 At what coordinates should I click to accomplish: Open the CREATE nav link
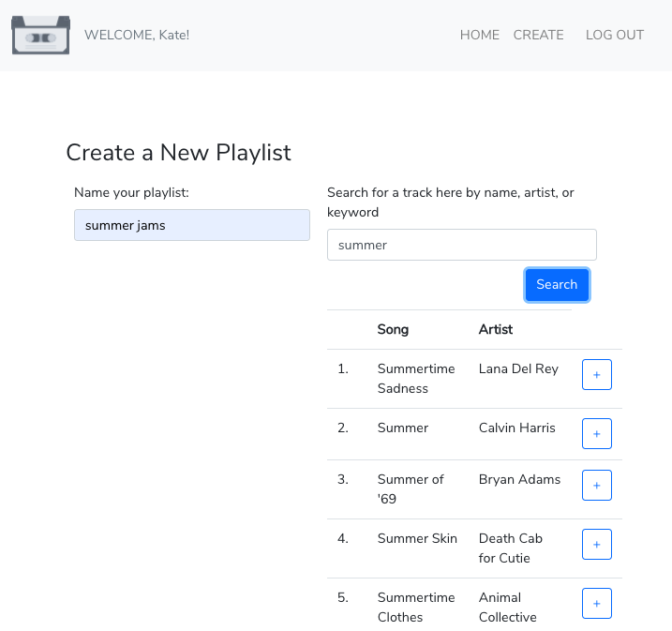click(x=538, y=35)
